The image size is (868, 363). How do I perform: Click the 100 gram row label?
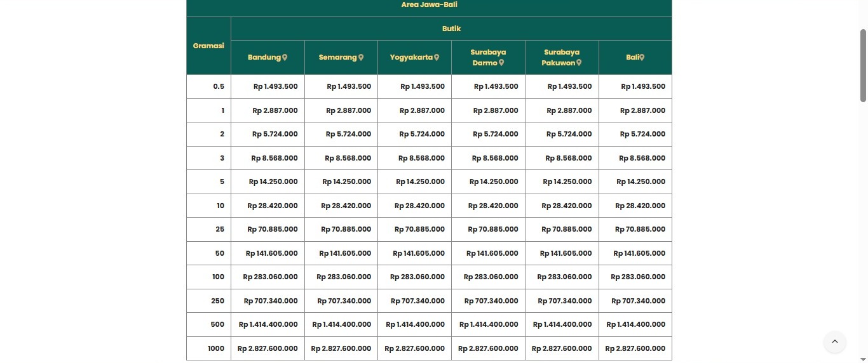pos(218,277)
